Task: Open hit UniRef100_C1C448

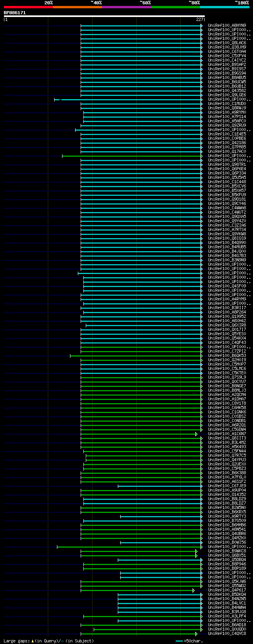Action: pos(227,182)
